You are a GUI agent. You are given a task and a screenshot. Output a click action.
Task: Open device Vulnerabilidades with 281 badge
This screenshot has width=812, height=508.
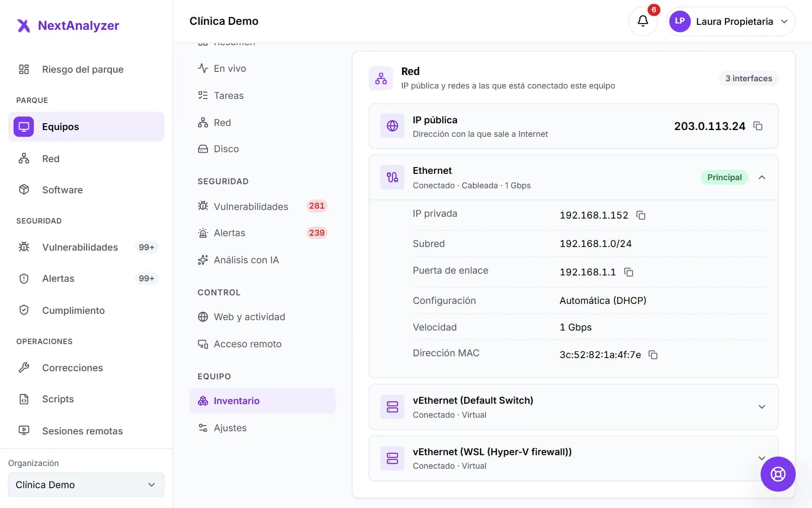point(263,206)
